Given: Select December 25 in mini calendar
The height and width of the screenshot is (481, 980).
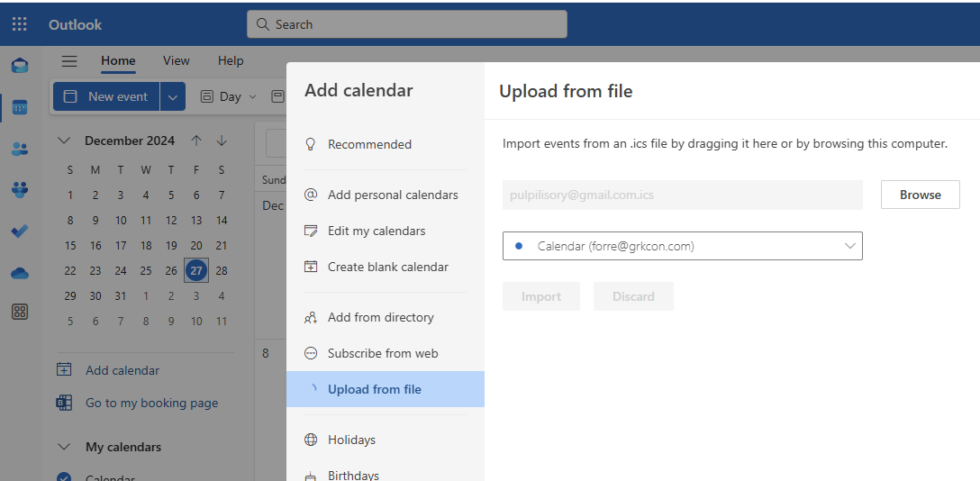Looking at the screenshot, I should click(146, 270).
